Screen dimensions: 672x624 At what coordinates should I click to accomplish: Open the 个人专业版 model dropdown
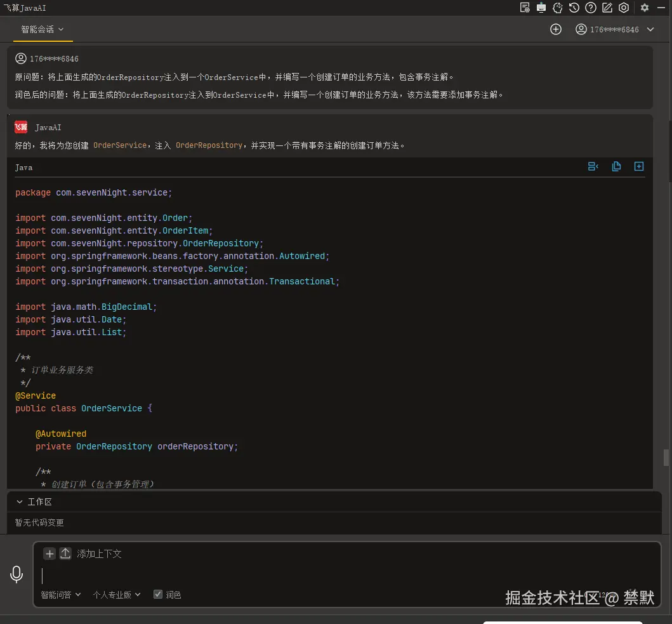117,595
